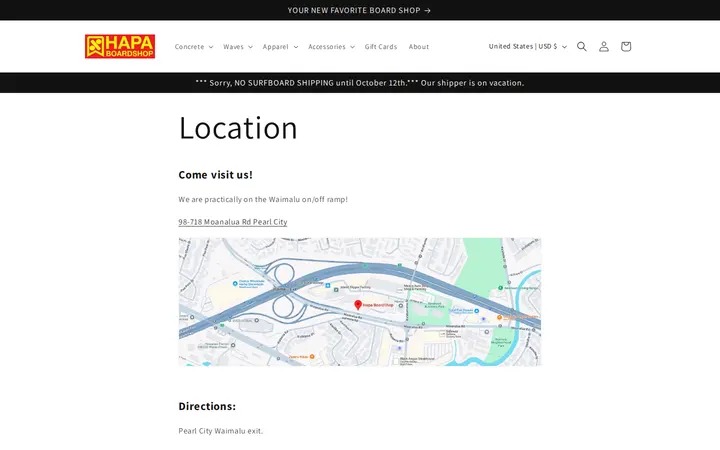720x450 pixels.
Task: Open the United States | USD $ selector
Action: [527, 46]
